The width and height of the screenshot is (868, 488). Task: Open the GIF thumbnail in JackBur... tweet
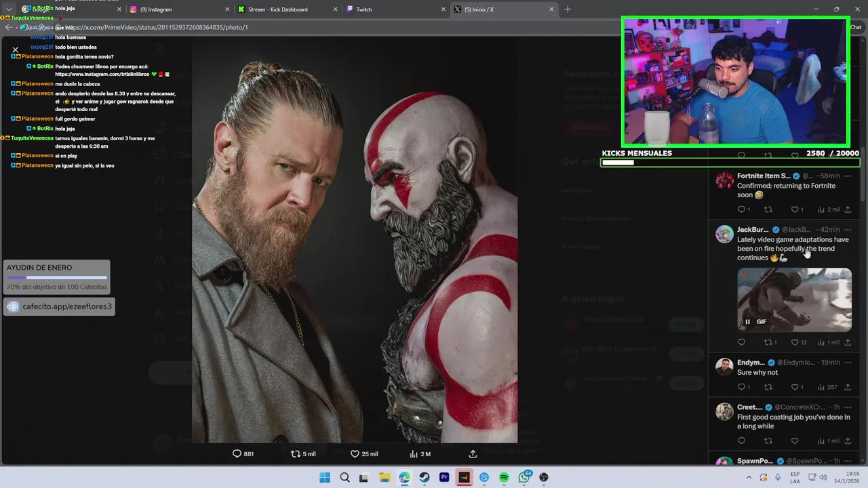coord(794,300)
